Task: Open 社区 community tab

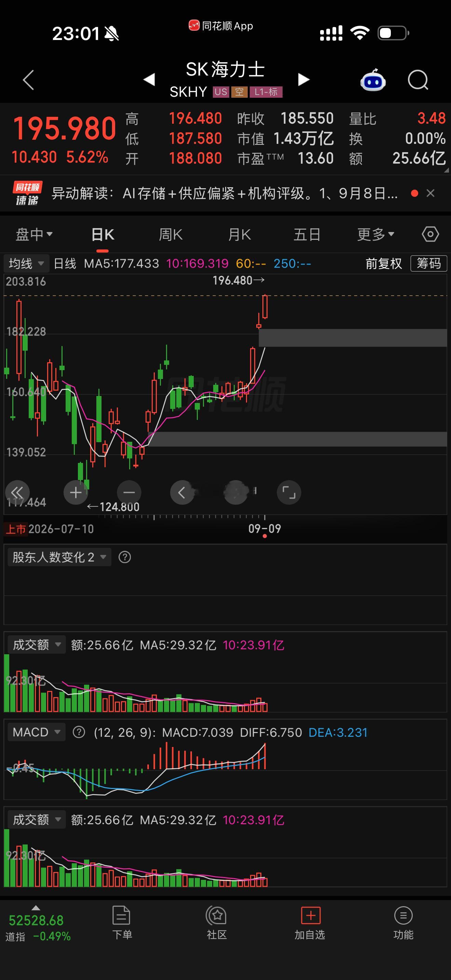Action: (x=216, y=923)
